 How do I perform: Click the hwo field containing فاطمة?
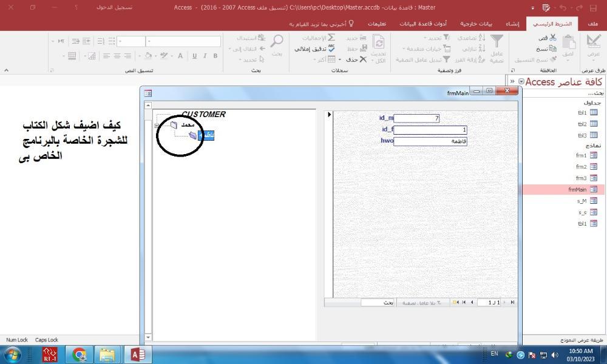[x=430, y=141]
